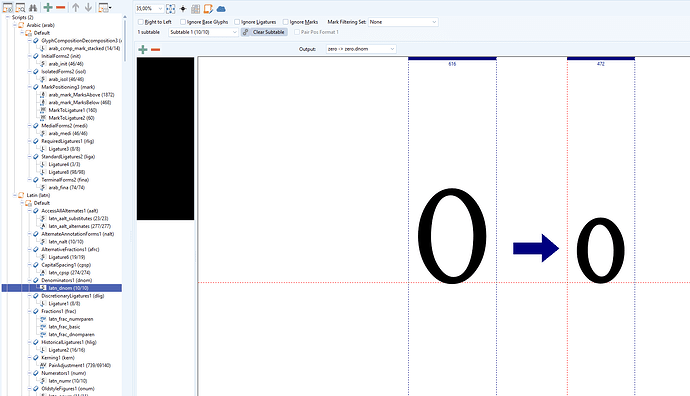The width and height of the screenshot is (690, 396).
Task: Check the Ignore Marks option
Action: (286, 22)
